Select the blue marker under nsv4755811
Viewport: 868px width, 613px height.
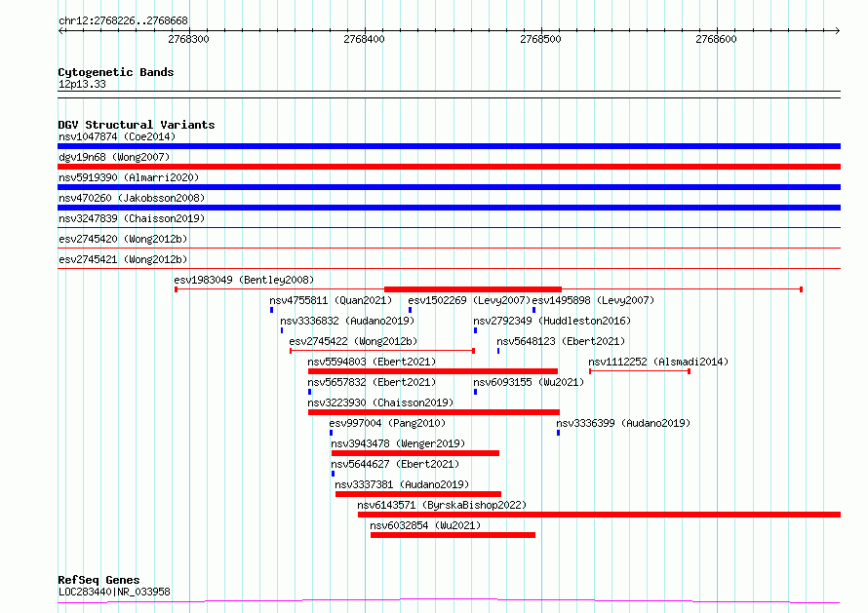pyautogui.click(x=271, y=310)
